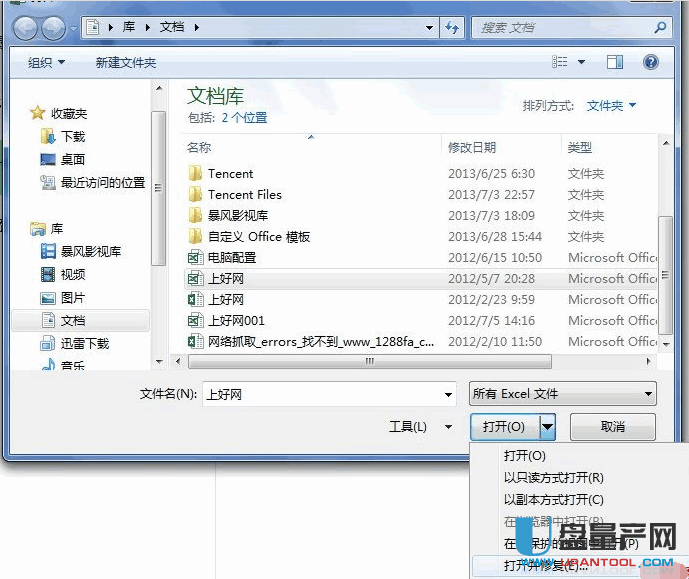The height and width of the screenshot is (579, 689).
Task: Click the search magnifier icon
Action: click(x=660, y=28)
